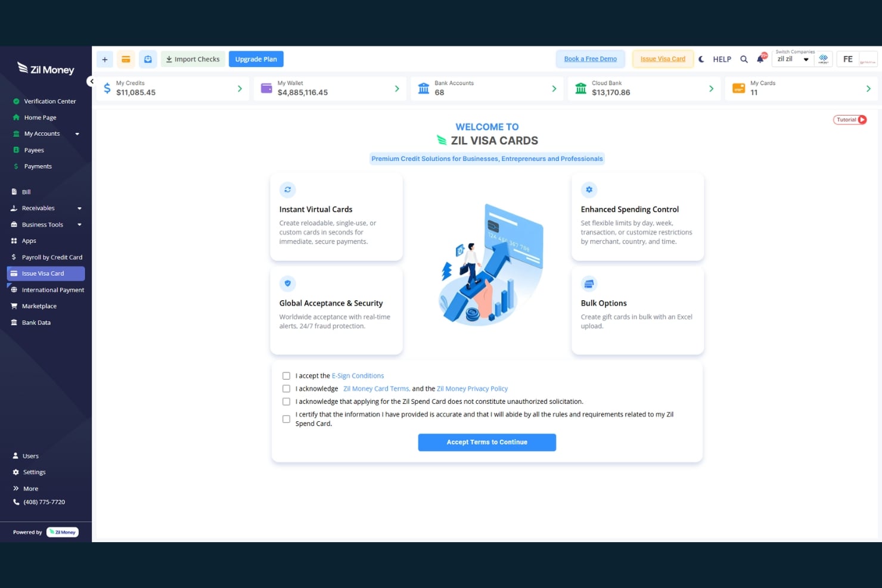This screenshot has width=882, height=588.
Task: Tick the Card Terms and Privacy Policy checkbox
Action: (x=286, y=388)
